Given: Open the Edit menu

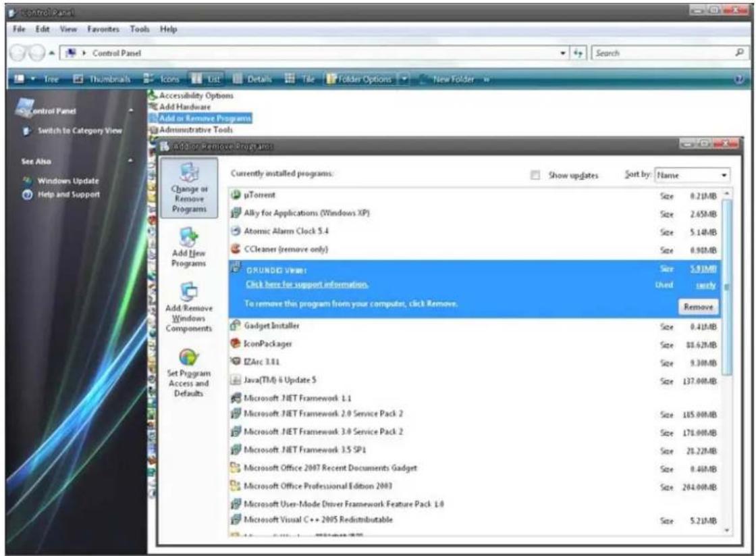Looking at the screenshot, I should 43,29.
